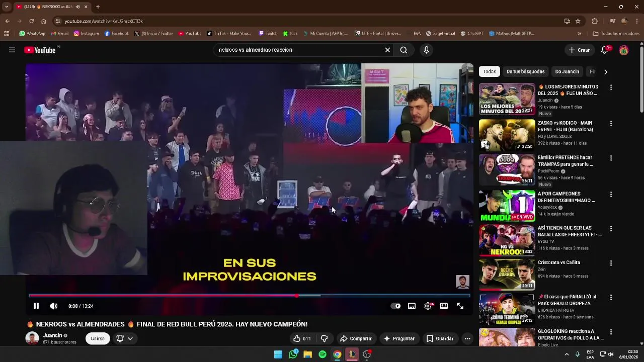Open Windows Start menu

(278, 354)
